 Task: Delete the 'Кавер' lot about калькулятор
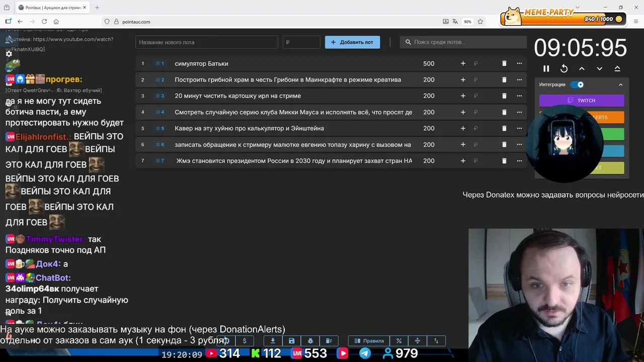coord(504,128)
